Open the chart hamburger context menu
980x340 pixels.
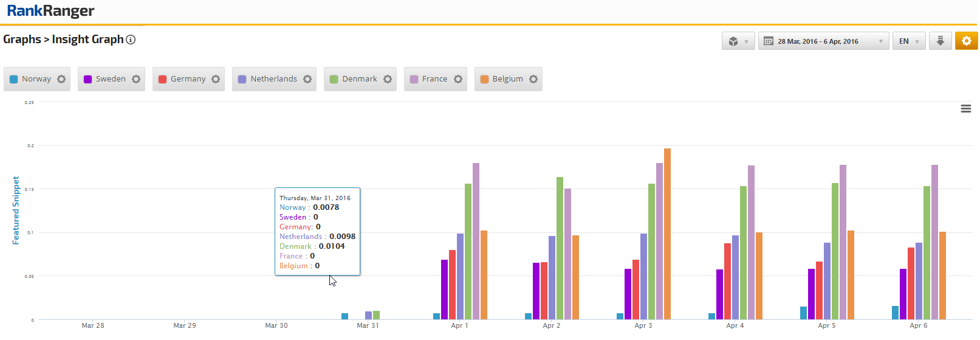(965, 109)
